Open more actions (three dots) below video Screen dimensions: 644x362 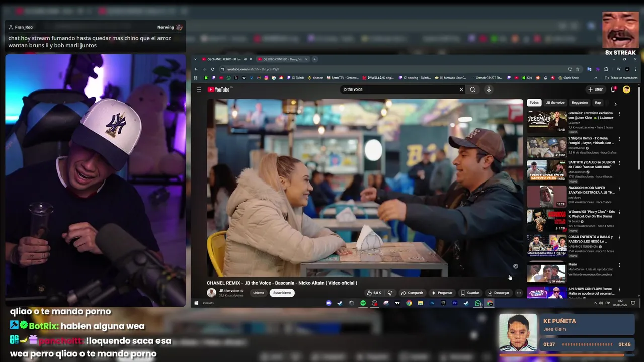(519, 293)
